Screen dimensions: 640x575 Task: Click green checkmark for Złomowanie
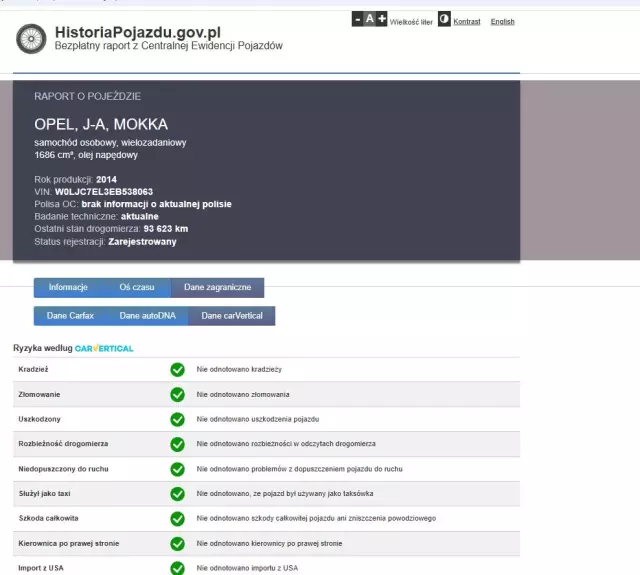point(177,394)
